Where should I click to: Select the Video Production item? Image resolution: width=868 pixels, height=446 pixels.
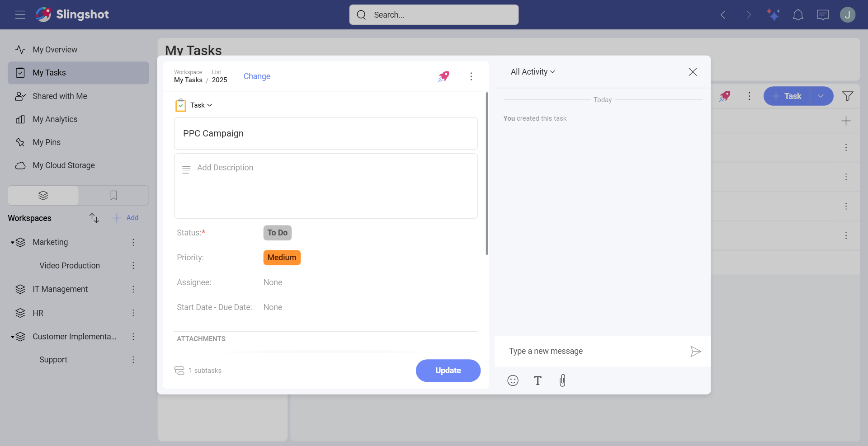tap(70, 266)
